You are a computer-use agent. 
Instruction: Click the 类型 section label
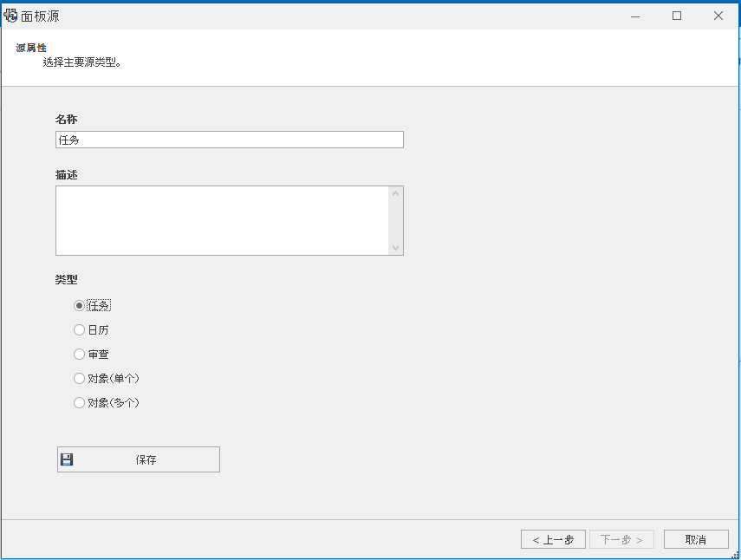pyautogui.click(x=66, y=280)
